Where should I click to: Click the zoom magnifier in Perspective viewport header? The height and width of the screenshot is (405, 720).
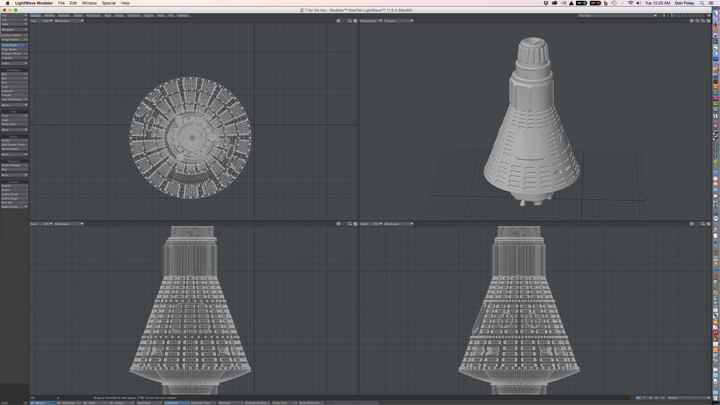pyautogui.click(x=703, y=21)
